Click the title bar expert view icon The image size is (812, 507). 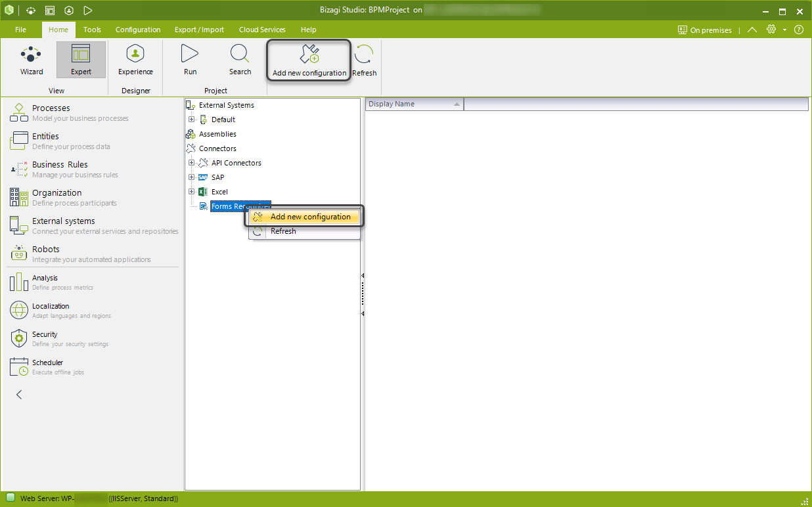click(50, 11)
